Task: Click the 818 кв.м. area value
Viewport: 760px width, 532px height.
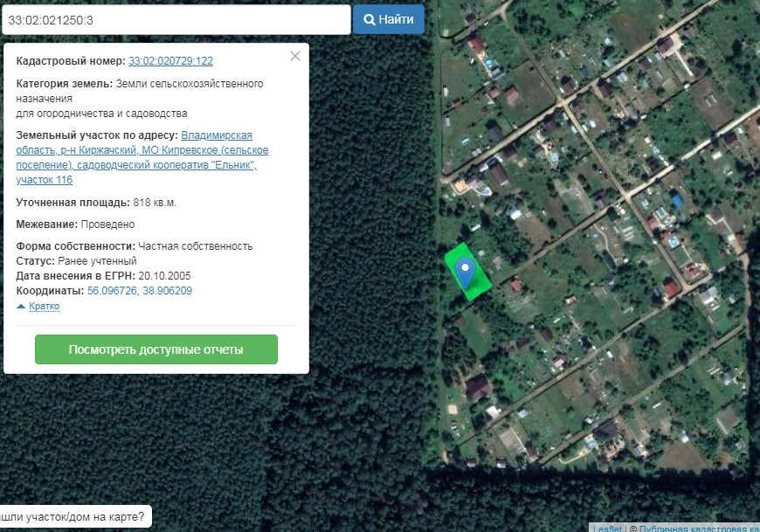Action: click(155, 203)
